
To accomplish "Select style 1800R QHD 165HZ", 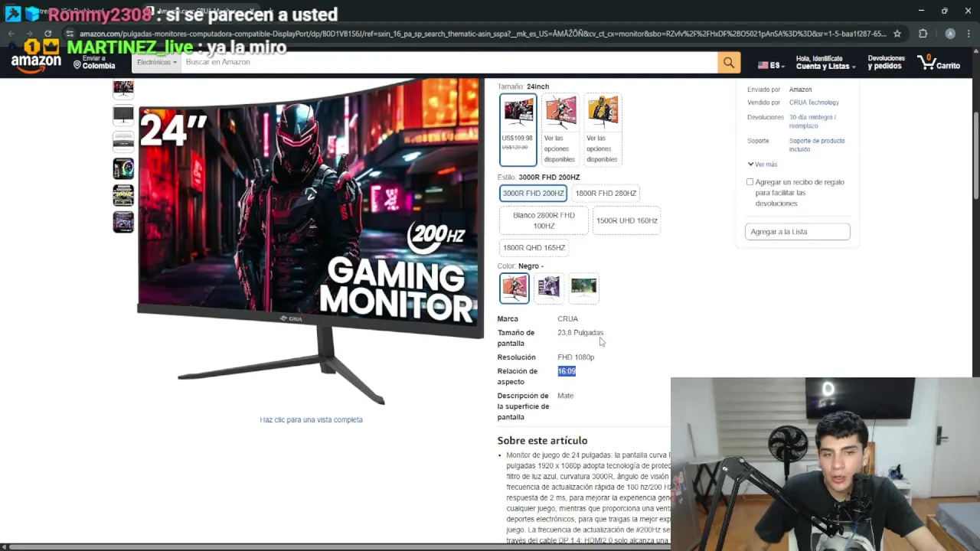I will [x=534, y=248].
